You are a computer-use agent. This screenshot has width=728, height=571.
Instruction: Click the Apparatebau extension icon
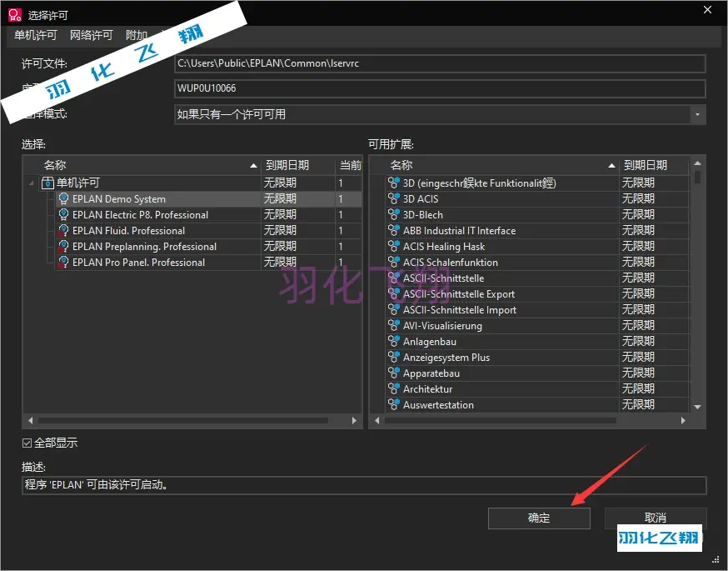point(394,373)
